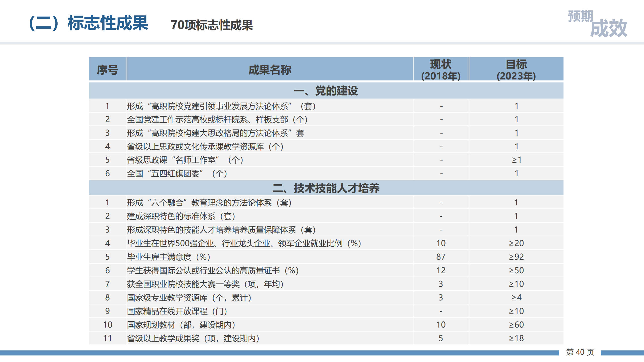Select the 国家规划教材 row text
Image resolution: width=644 pixels, height=362 pixels.
pyautogui.click(x=181, y=325)
